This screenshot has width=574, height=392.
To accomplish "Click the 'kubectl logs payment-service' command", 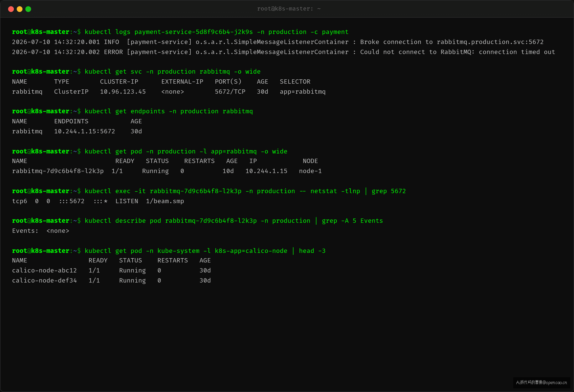I will (x=217, y=32).
